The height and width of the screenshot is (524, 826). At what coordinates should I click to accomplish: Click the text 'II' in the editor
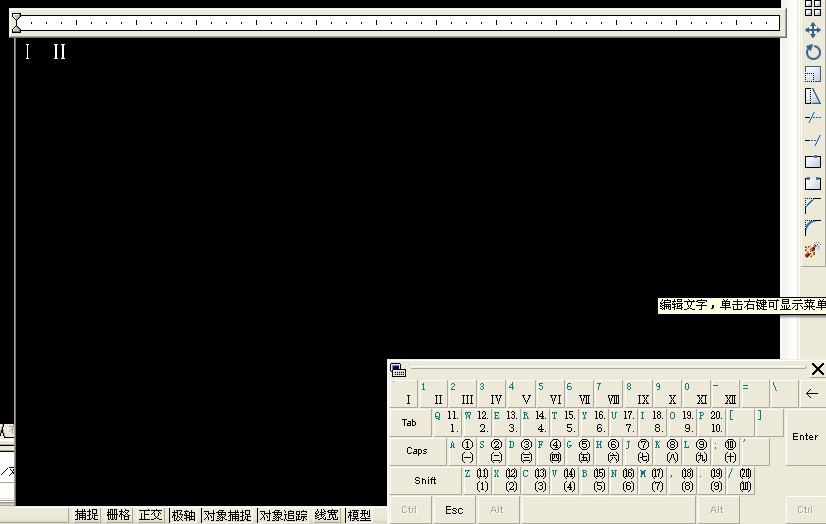(x=60, y=52)
